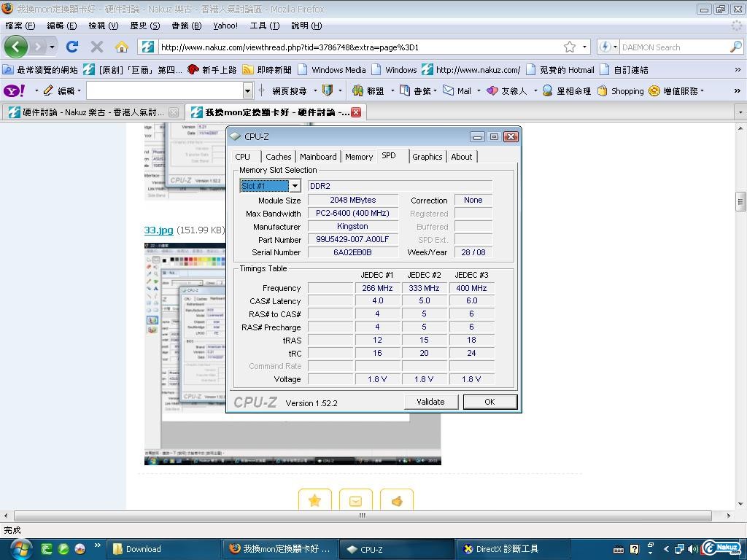747x560 pixels.
Task: Click the horizontal scrollbar of the page
Action: pos(362,516)
